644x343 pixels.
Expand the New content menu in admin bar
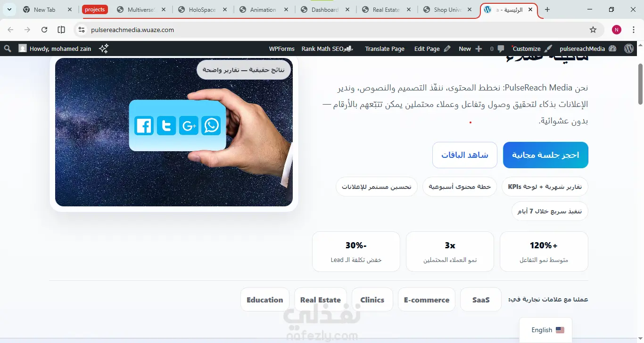point(470,49)
